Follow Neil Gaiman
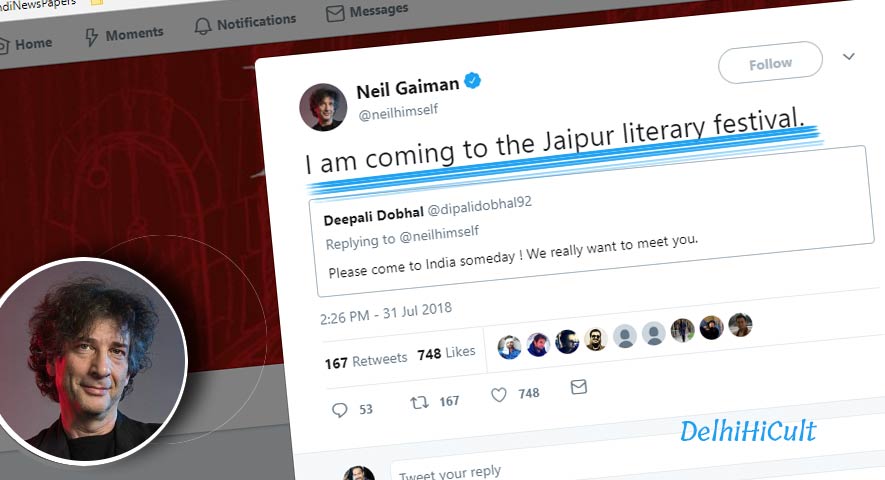Viewport: 885px width, 480px height. 770,63
